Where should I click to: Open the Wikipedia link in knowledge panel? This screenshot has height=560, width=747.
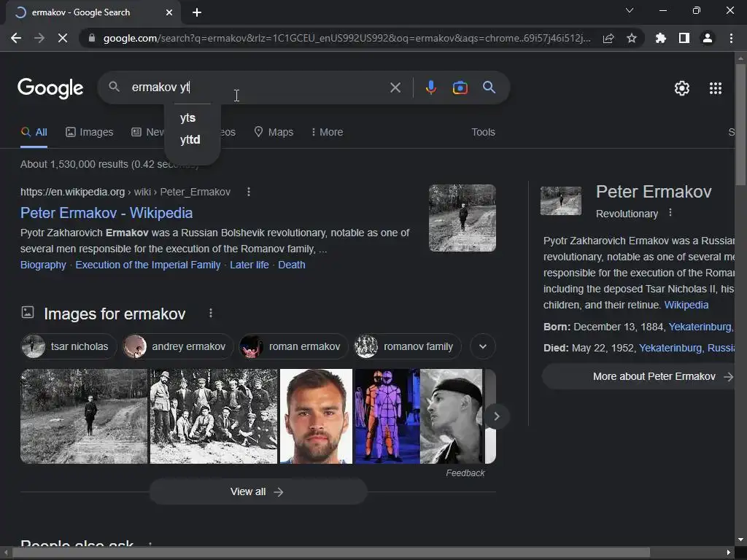686,305
